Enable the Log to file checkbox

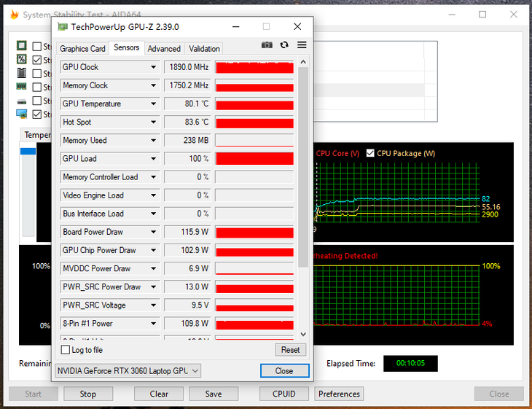(x=66, y=350)
